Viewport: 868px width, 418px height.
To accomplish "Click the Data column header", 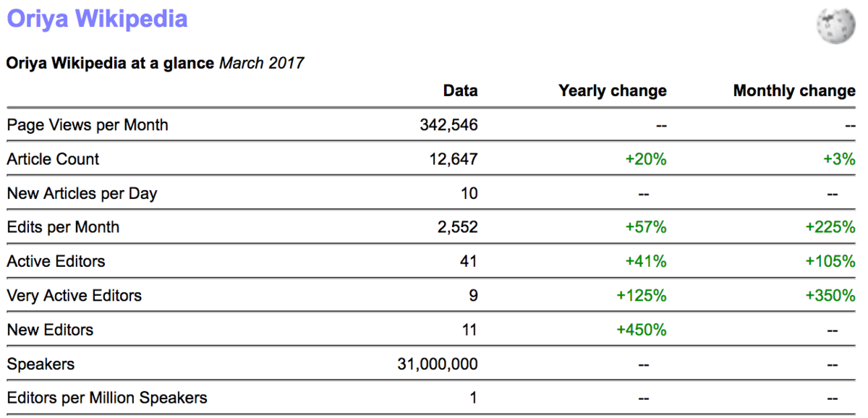I will [x=460, y=90].
